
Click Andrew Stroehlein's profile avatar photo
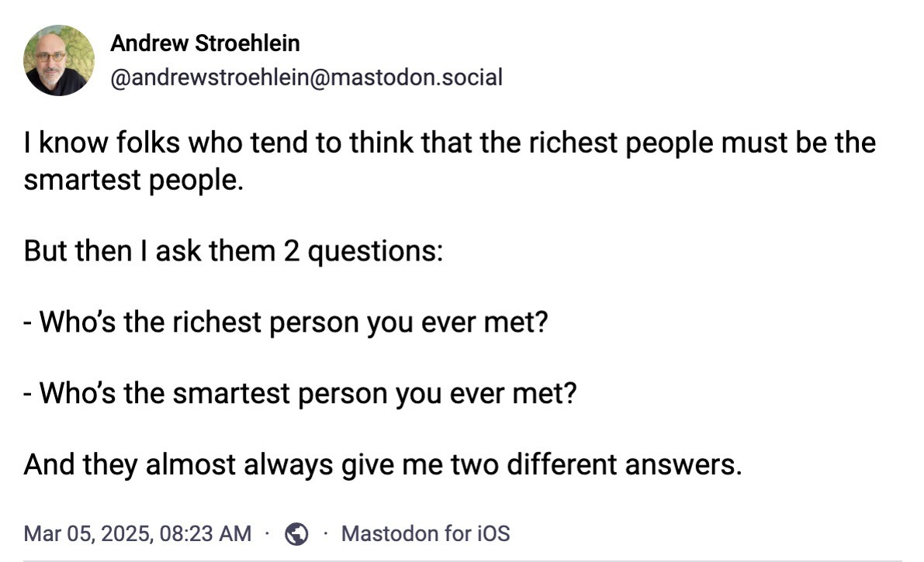tap(59, 60)
